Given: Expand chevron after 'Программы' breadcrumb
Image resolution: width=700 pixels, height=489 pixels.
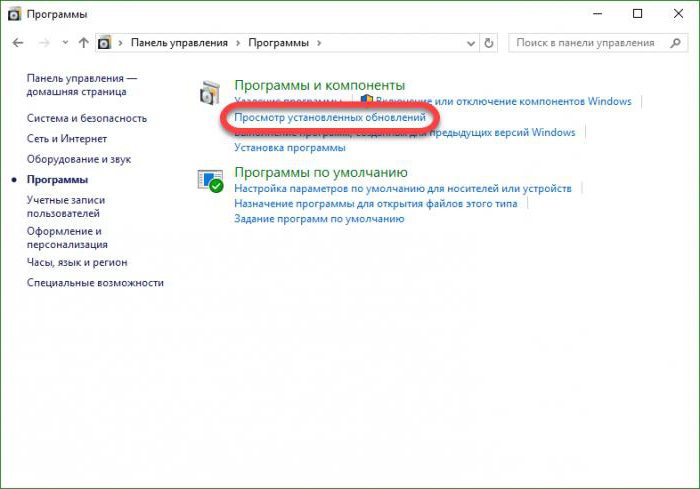Looking at the screenshot, I should 319,43.
